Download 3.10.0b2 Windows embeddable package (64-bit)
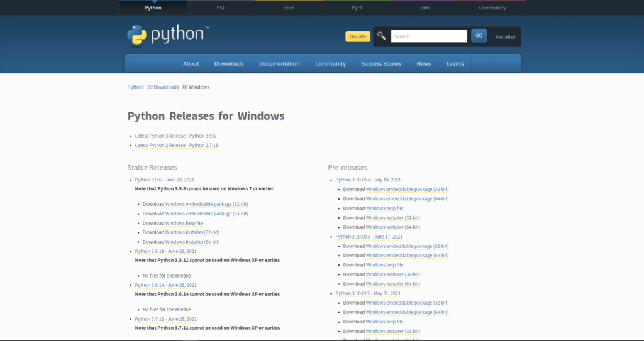This screenshot has height=341, width=644. coord(407,312)
